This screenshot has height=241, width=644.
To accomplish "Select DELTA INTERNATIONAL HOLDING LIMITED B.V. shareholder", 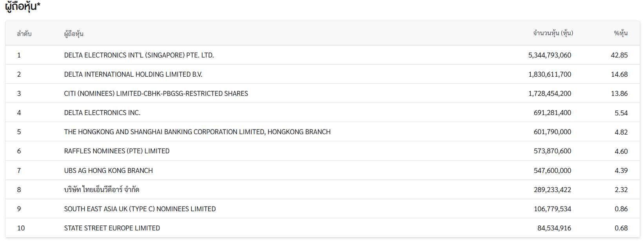I will (x=133, y=74).
